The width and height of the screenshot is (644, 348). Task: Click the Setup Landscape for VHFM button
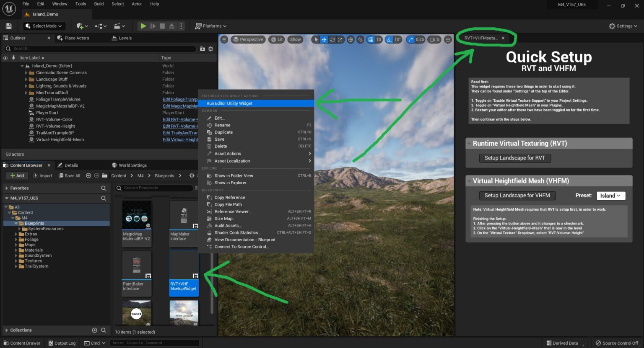pyautogui.click(x=517, y=195)
